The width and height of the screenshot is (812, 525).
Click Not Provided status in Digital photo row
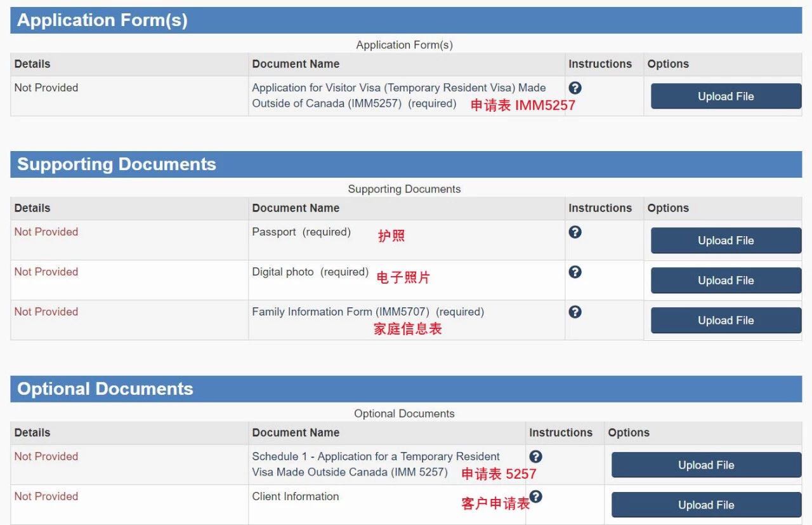pyautogui.click(x=46, y=272)
